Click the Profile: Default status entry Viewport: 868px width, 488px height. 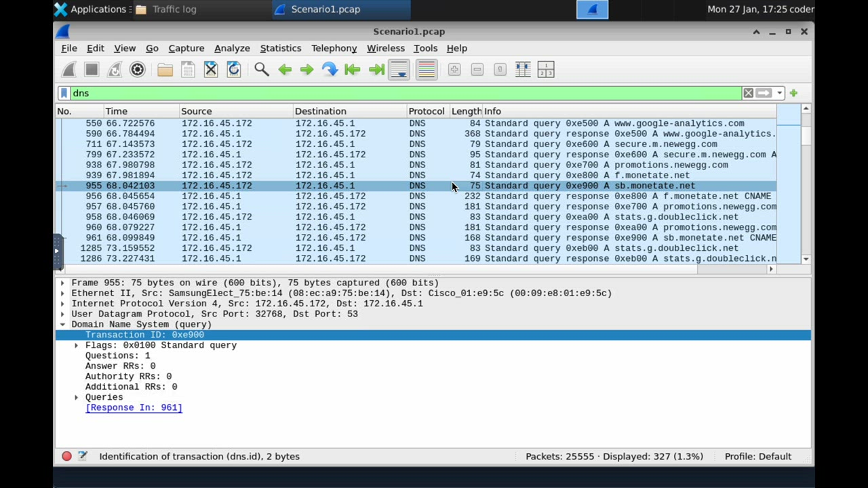pyautogui.click(x=758, y=456)
